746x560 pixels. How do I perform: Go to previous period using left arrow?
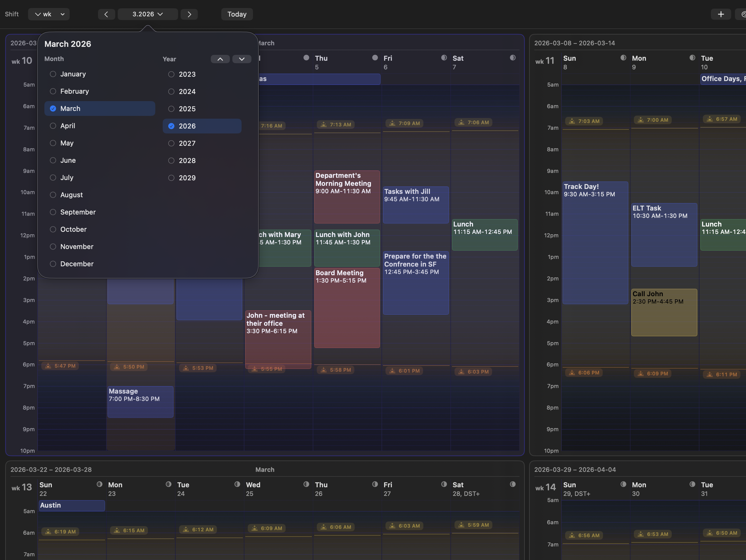tap(106, 14)
